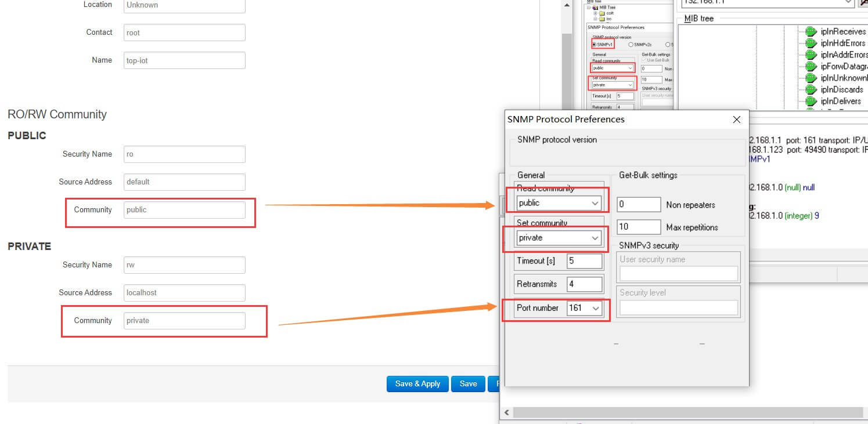The height and width of the screenshot is (424, 868).
Task: Click the Retransmits input field
Action: (584, 284)
